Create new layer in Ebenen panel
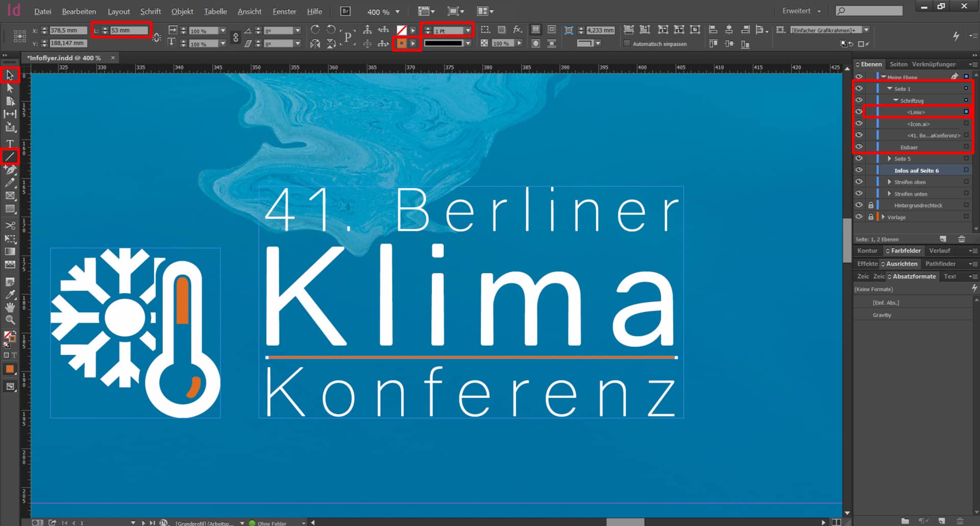The width and height of the screenshot is (980, 526). point(943,239)
